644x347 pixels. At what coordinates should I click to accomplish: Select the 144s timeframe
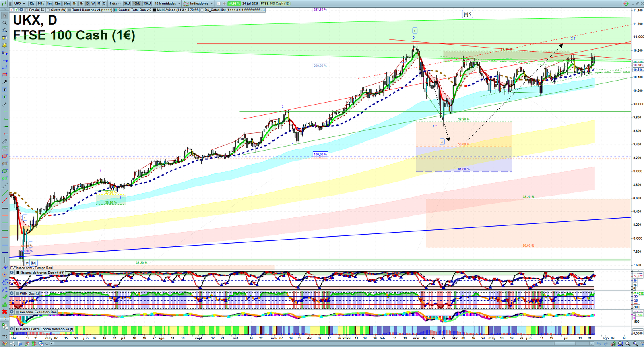[40, 3]
